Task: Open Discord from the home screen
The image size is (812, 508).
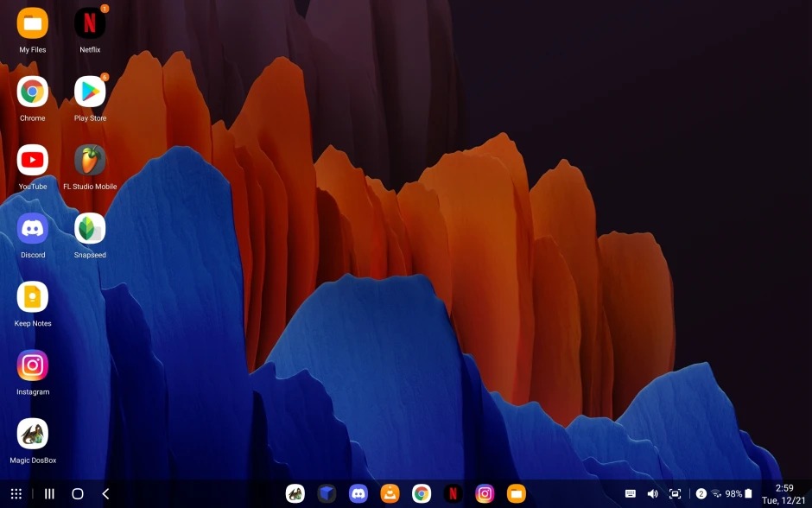Action: 32,228
